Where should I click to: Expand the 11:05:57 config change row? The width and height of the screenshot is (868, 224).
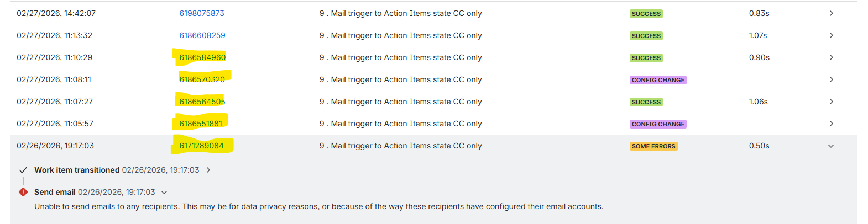coord(831,124)
